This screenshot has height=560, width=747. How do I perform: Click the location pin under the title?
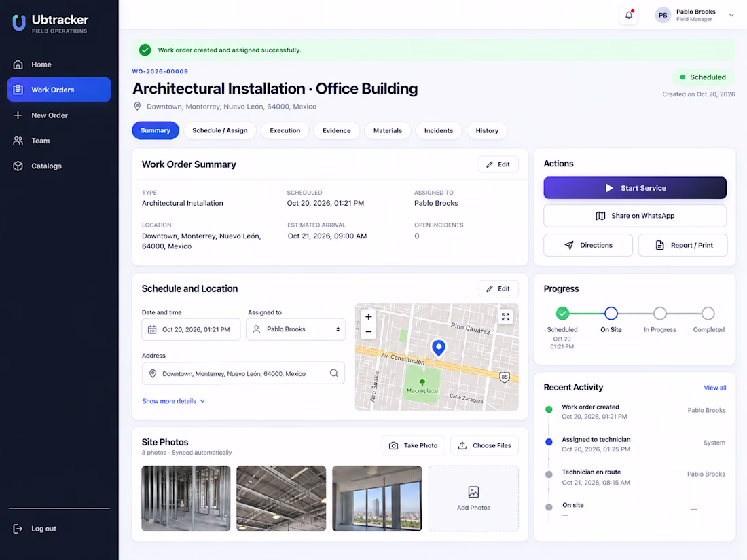coord(137,106)
